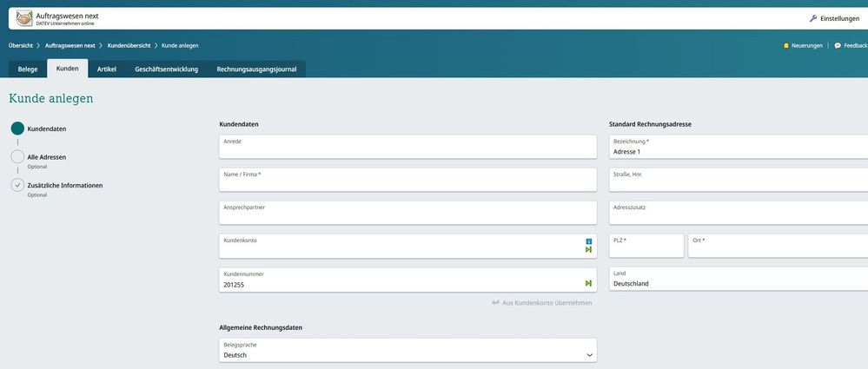Screen dimensions: 868x369
Task: Open Einstellungen via the wrench icon
Action: click(x=813, y=18)
